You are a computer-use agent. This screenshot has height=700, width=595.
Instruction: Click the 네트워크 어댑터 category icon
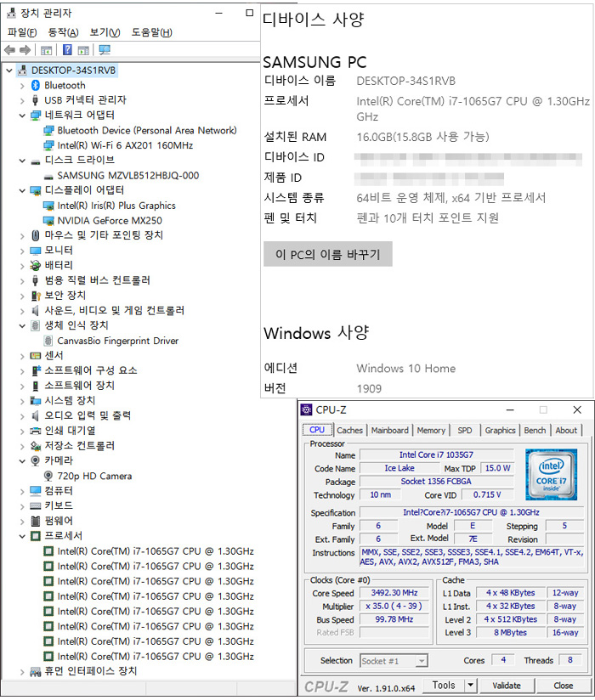[36, 116]
